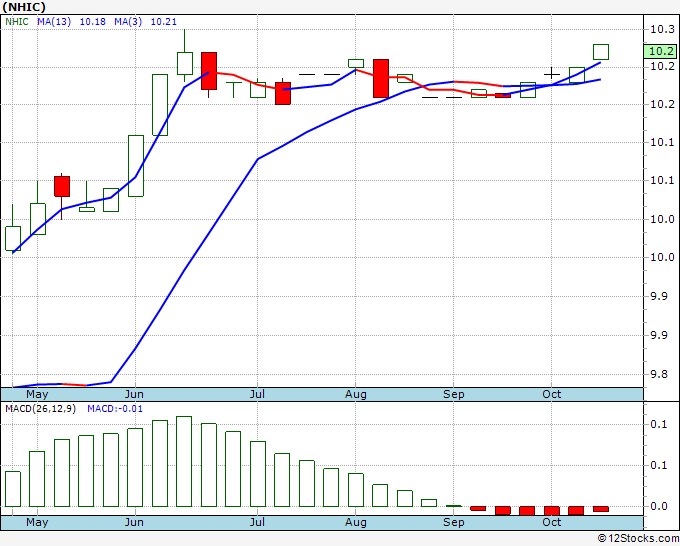Click the Oct label on MACD axis
Screen dimensions: 680x546
click(x=552, y=522)
